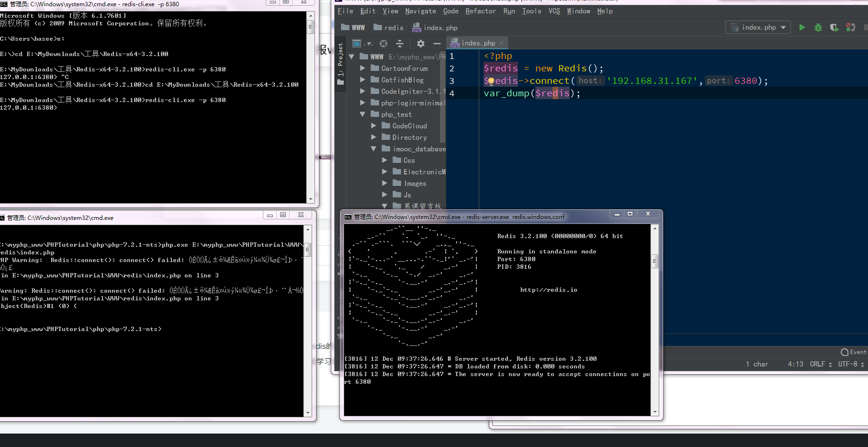Click the http://redis.io text in the server window
868x447 pixels.
click(549, 290)
